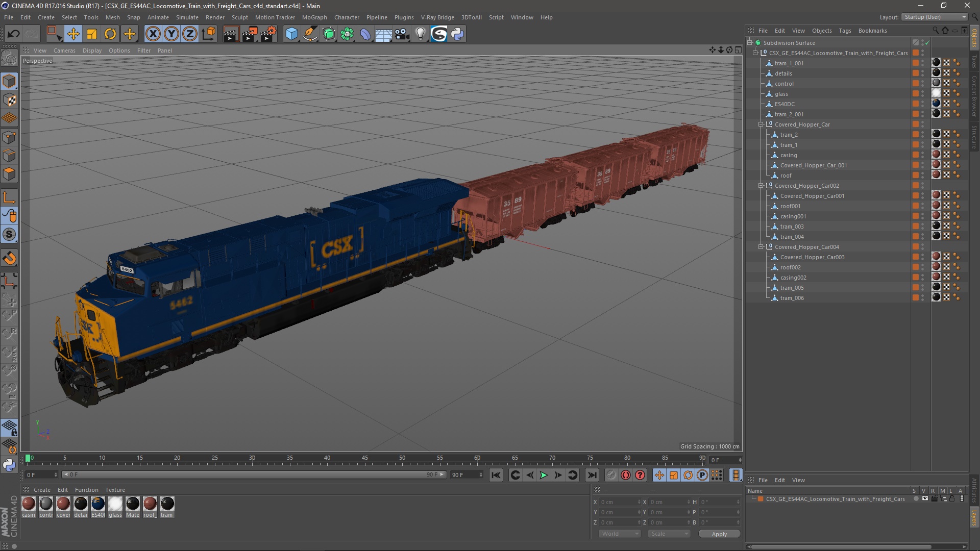Toggle the X axis lock
Image resolution: width=980 pixels, height=551 pixels.
point(153,34)
